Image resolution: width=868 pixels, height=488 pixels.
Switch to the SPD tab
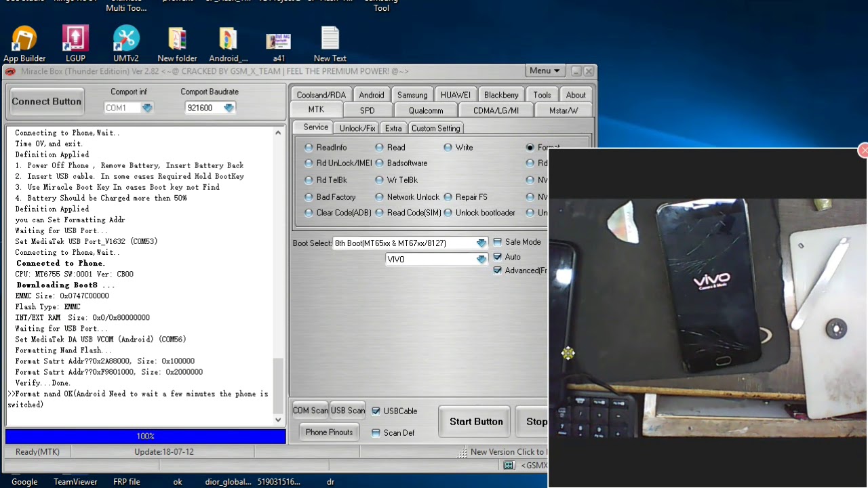pyautogui.click(x=368, y=110)
